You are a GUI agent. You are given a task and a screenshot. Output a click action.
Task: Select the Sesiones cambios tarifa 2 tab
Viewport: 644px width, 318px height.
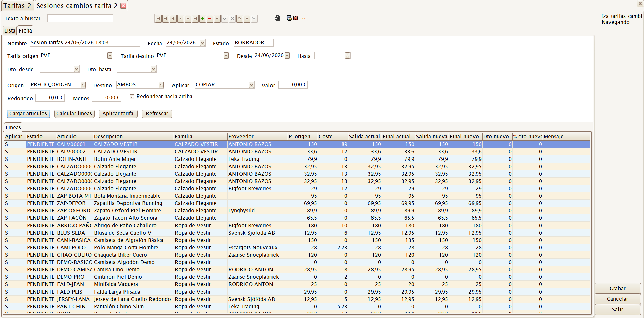(77, 6)
